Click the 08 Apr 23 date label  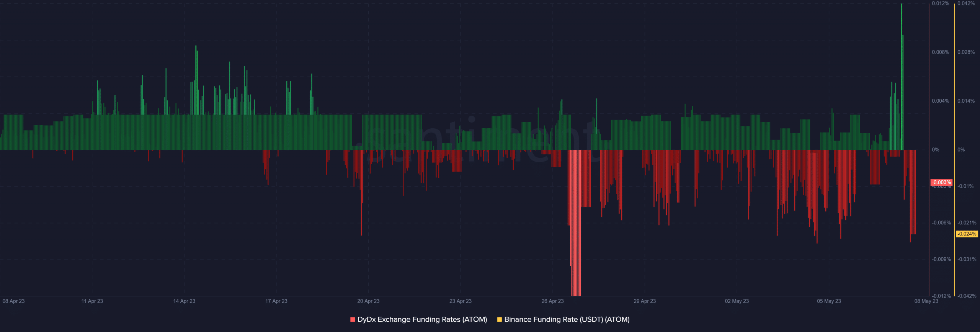[13, 301]
